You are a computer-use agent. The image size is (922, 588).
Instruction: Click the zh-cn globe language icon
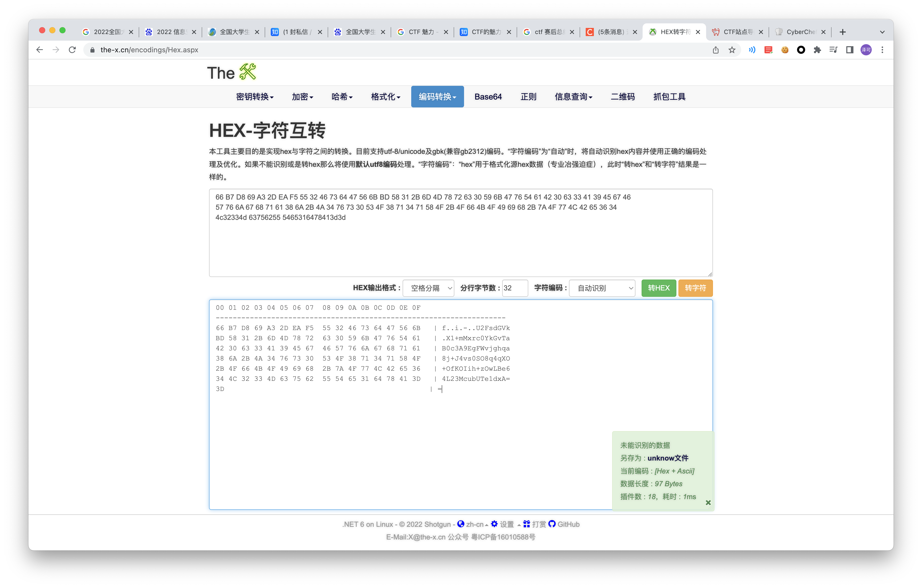coord(460,524)
